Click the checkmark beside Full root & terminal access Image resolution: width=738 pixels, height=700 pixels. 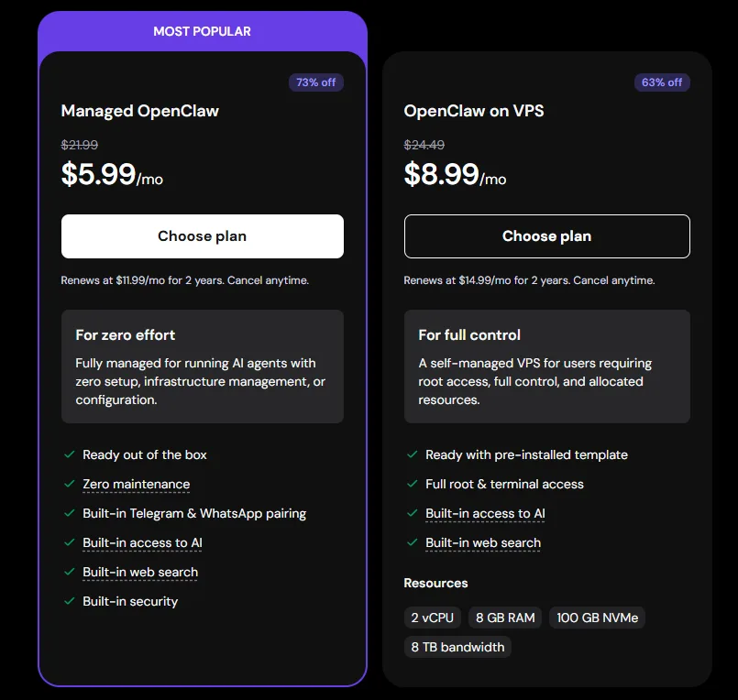pos(412,484)
